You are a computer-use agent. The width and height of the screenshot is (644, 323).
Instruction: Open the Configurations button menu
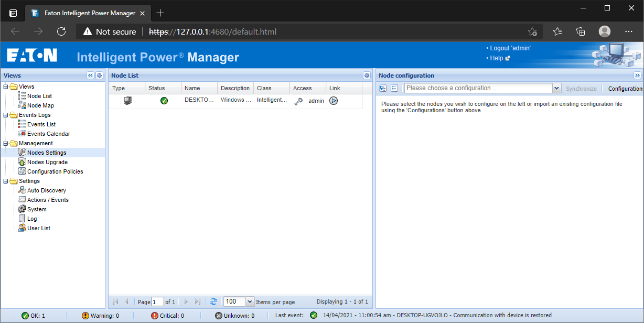pos(625,89)
